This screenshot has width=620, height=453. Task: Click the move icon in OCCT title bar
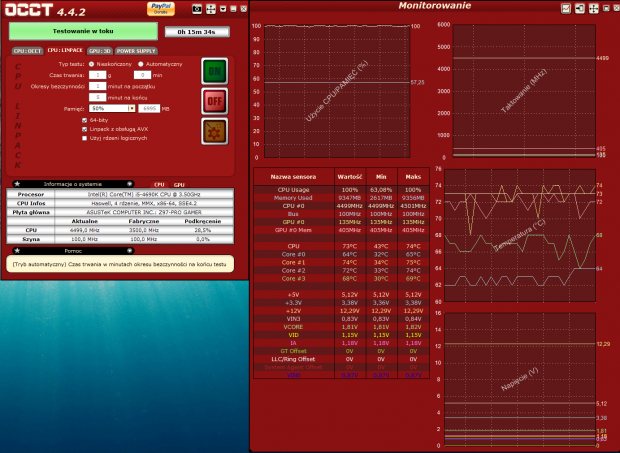211,8
